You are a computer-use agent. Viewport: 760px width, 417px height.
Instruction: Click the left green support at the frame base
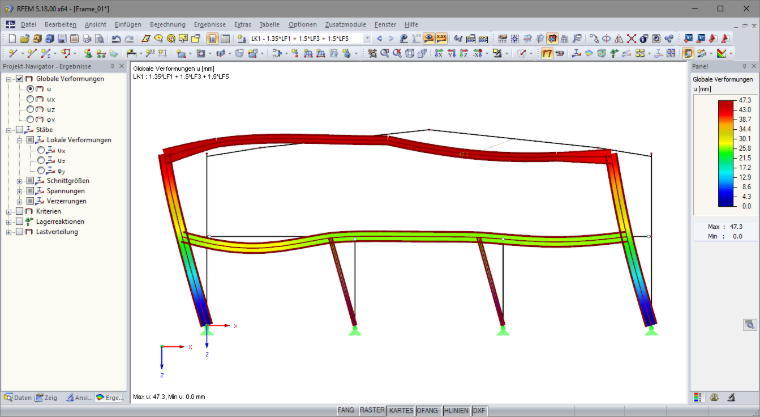coord(206,330)
